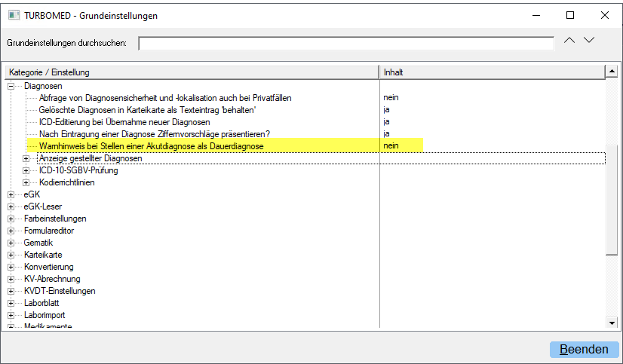Expand the eGK category

[x=11, y=194]
